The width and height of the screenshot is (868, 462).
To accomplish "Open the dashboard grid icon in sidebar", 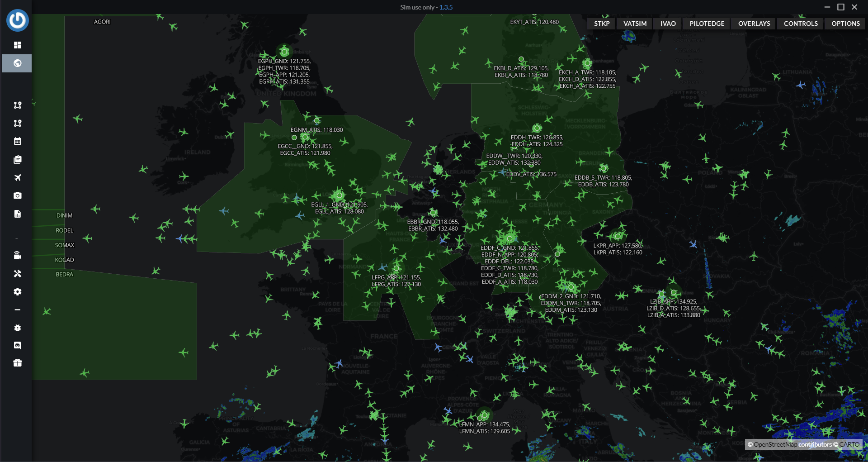I will pyautogui.click(x=17, y=45).
